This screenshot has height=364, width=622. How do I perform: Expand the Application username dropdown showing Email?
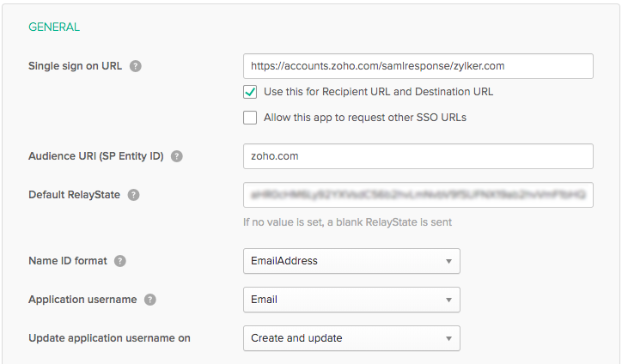click(x=351, y=300)
